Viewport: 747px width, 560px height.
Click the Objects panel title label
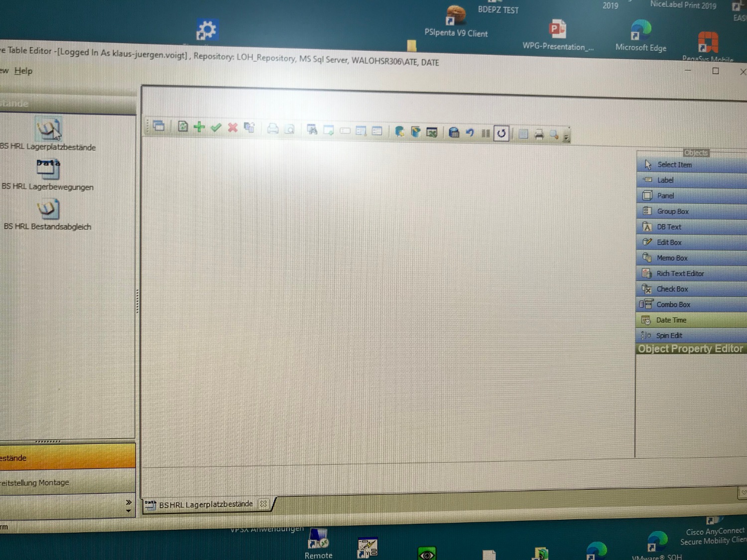[x=696, y=153]
